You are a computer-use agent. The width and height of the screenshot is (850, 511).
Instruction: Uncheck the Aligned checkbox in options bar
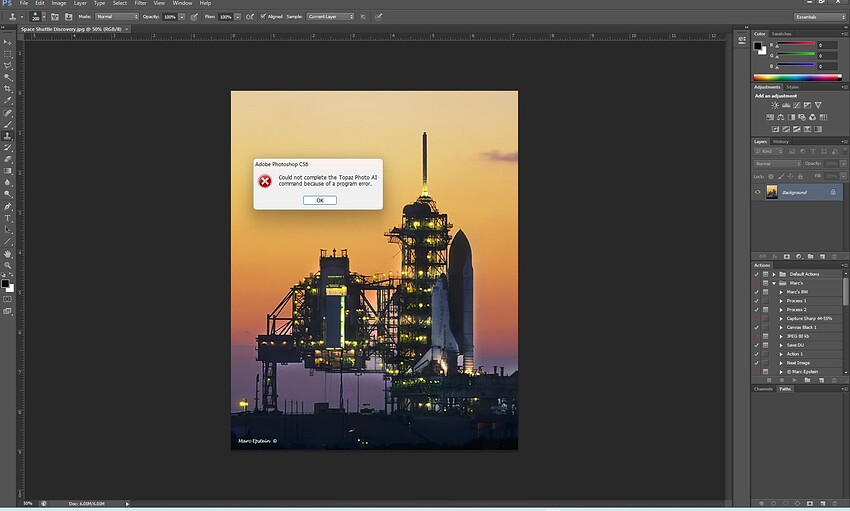pos(264,17)
